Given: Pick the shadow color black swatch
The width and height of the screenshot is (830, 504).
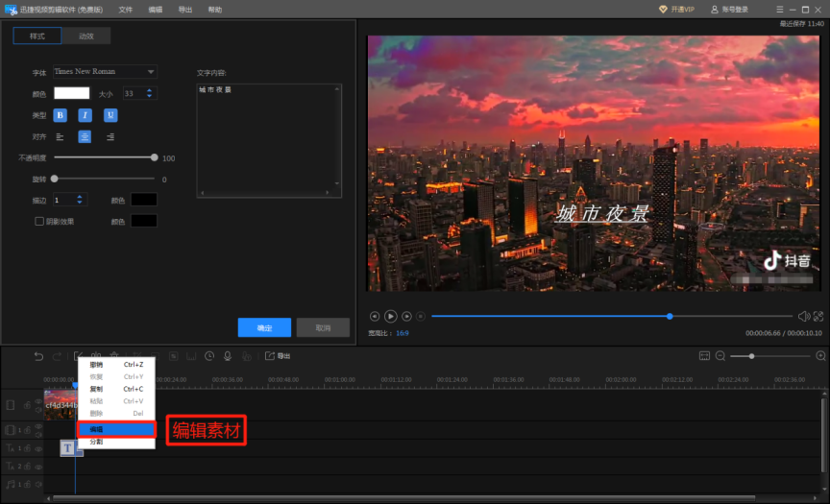Looking at the screenshot, I should (144, 221).
